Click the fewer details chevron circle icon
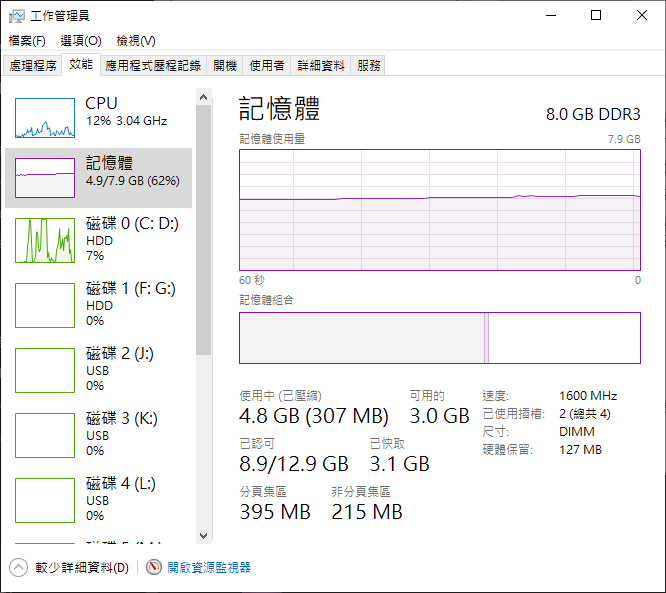 point(18,568)
